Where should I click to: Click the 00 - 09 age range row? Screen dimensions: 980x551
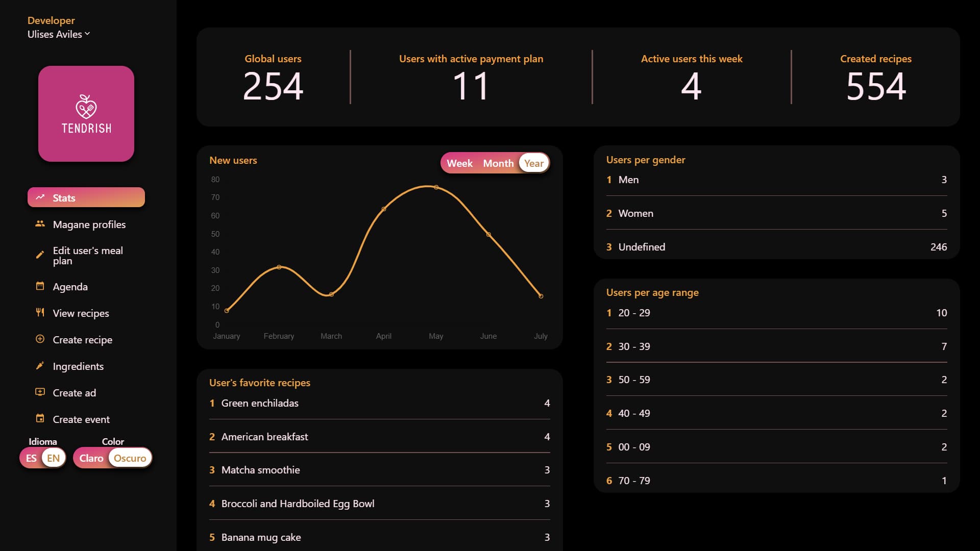click(776, 447)
